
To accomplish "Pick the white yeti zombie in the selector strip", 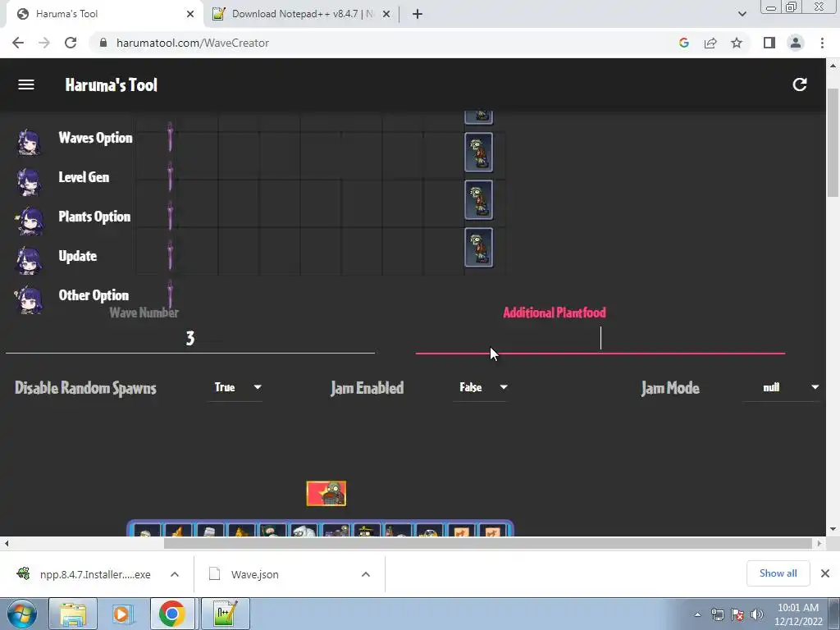I will tap(304, 531).
